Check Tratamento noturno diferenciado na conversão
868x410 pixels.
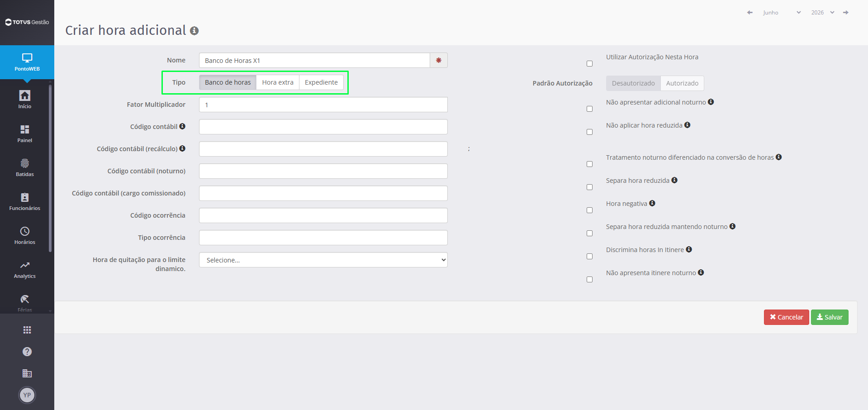click(x=589, y=164)
